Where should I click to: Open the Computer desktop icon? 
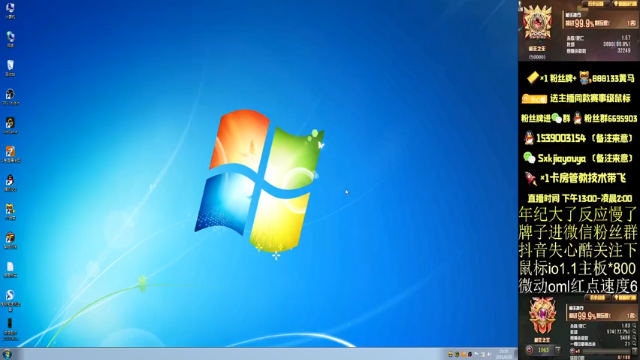click(x=10, y=11)
